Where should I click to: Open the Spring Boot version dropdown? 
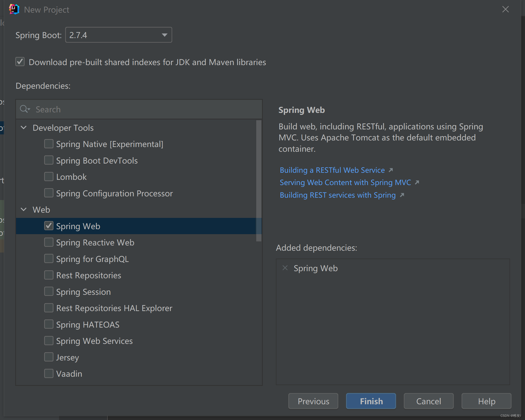[119, 35]
